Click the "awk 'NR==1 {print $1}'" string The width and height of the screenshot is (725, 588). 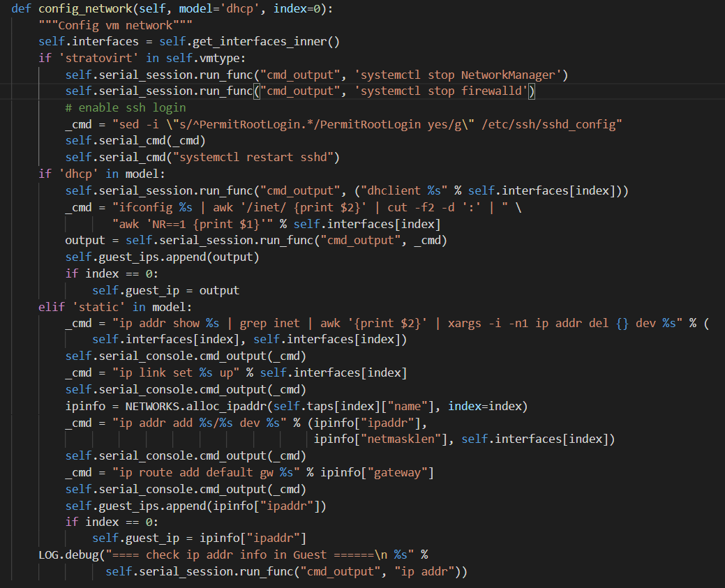click(193, 224)
